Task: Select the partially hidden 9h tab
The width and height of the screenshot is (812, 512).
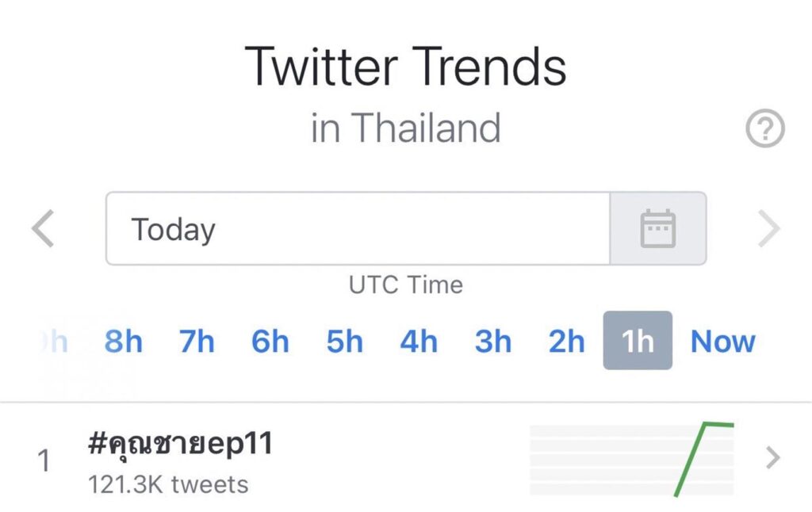Action: [56, 342]
